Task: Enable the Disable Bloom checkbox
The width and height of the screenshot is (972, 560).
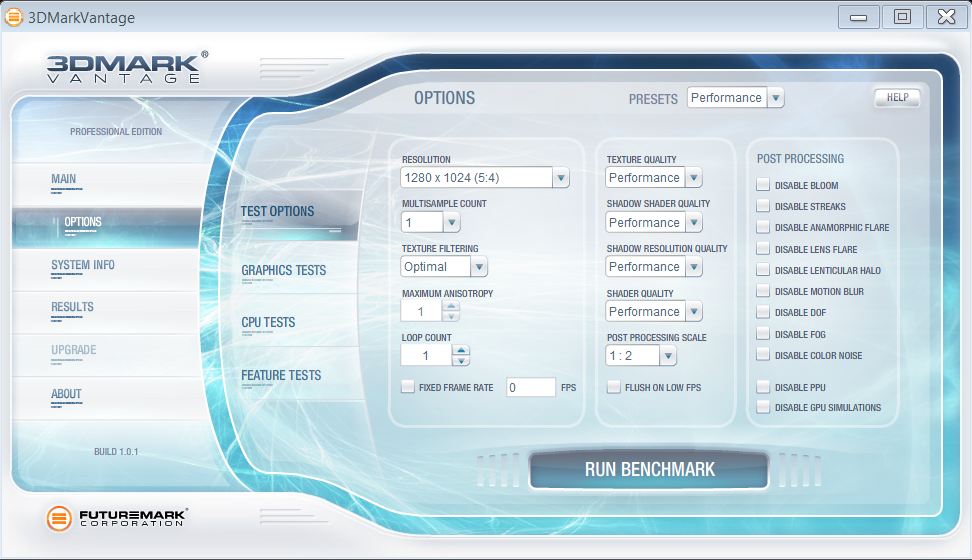Action: click(x=763, y=185)
